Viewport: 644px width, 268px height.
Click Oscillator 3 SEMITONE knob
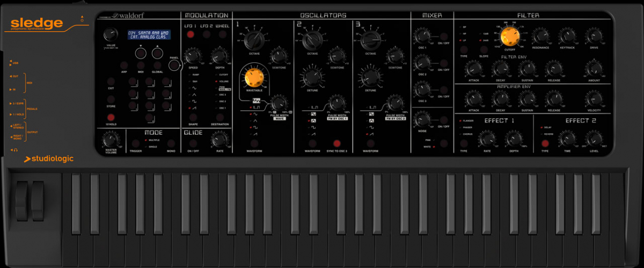395,56
